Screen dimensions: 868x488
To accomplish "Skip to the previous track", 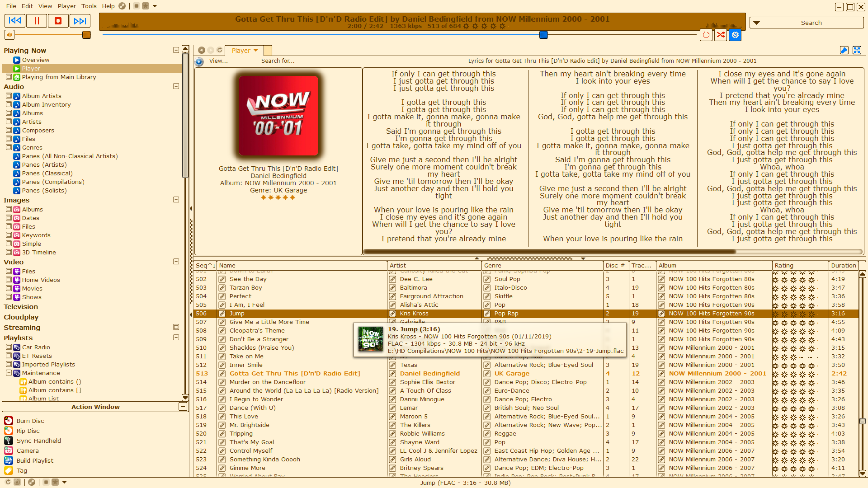I will click(15, 21).
